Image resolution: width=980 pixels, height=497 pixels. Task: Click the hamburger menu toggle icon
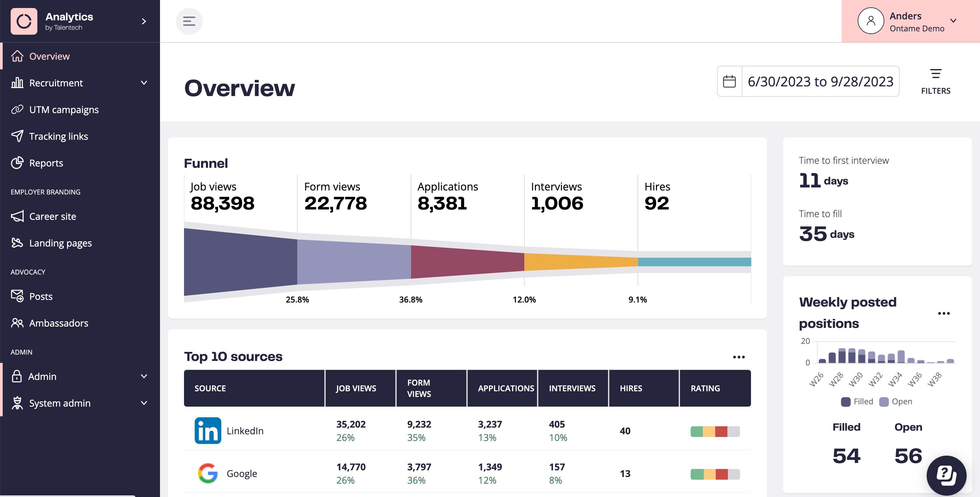pyautogui.click(x=189, y=21)
